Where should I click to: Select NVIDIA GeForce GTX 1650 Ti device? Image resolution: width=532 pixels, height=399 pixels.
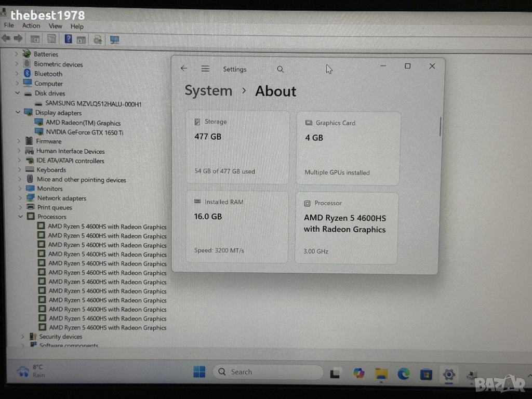tap(84, 132)
